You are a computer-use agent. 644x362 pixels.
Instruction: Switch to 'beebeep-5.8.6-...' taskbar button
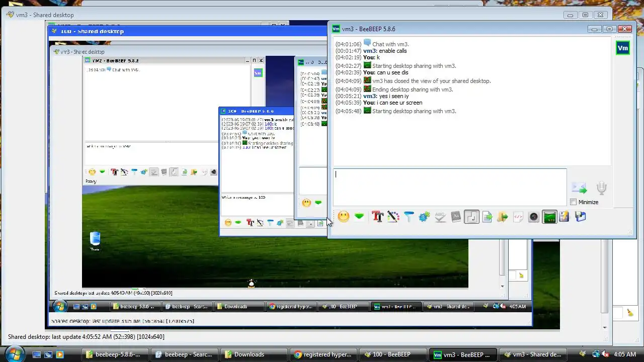click(116, 354)
